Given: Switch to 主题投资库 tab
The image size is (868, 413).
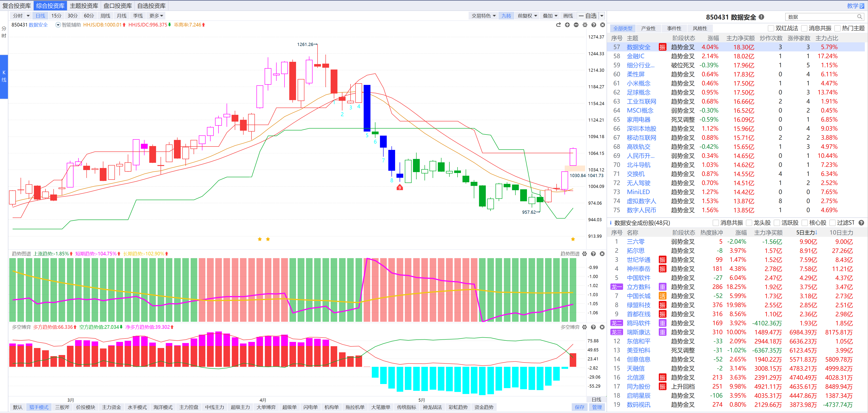Looking at the screenshot, I should (84, 6).
